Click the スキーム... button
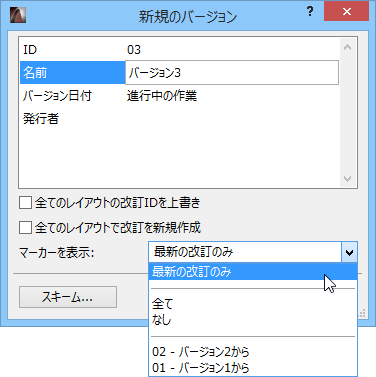 click(x=68, y=297)
